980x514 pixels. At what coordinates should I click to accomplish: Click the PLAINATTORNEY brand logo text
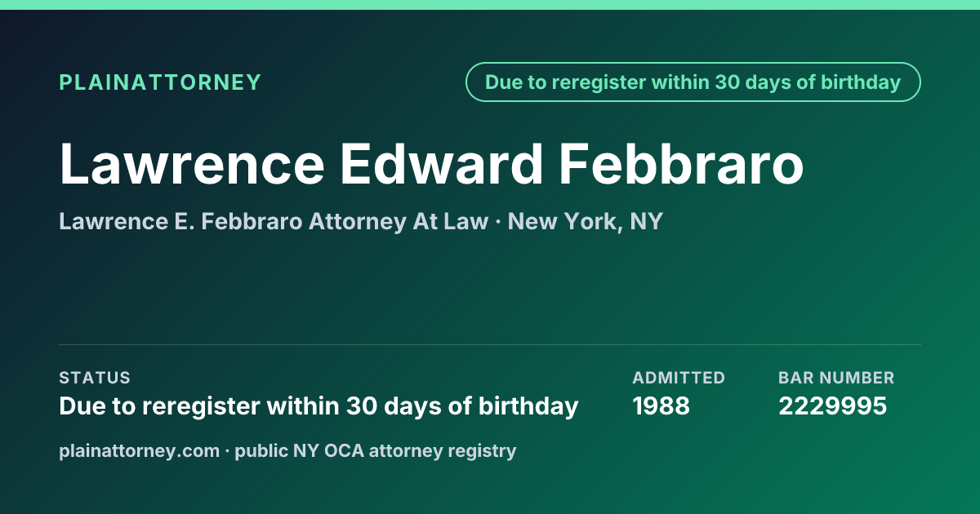(x=160, y=82)
